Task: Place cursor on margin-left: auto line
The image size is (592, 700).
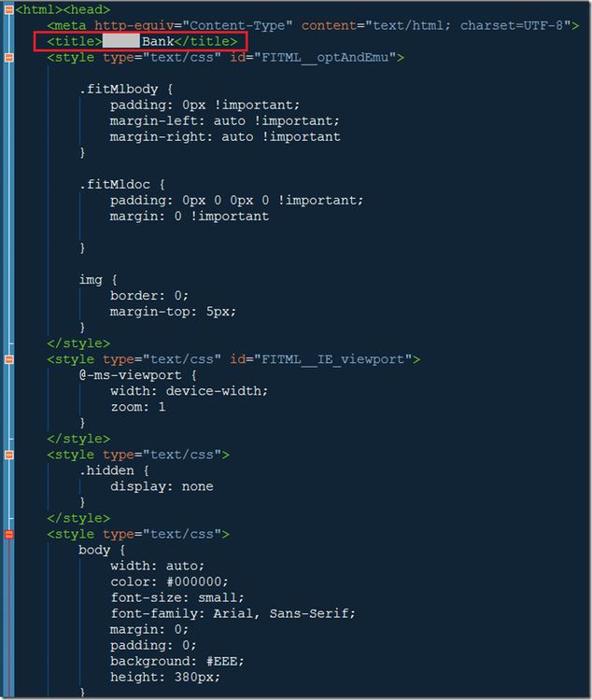Action: tap(224, 121)
